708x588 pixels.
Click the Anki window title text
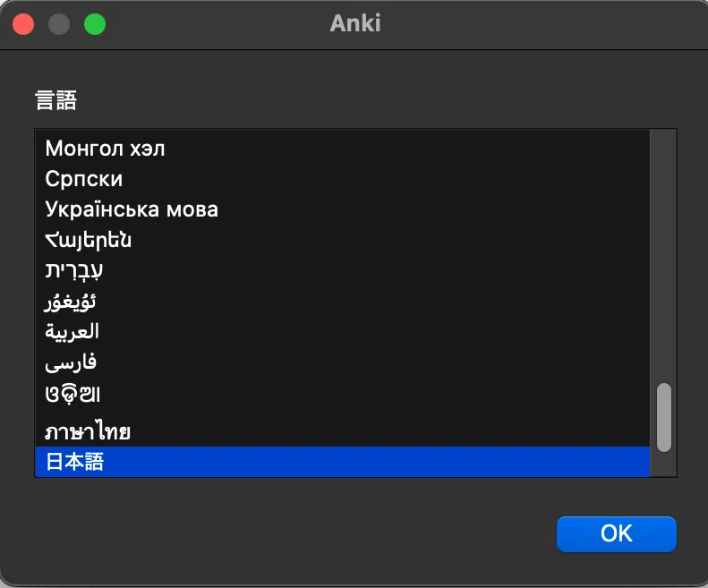coord(355,23)
